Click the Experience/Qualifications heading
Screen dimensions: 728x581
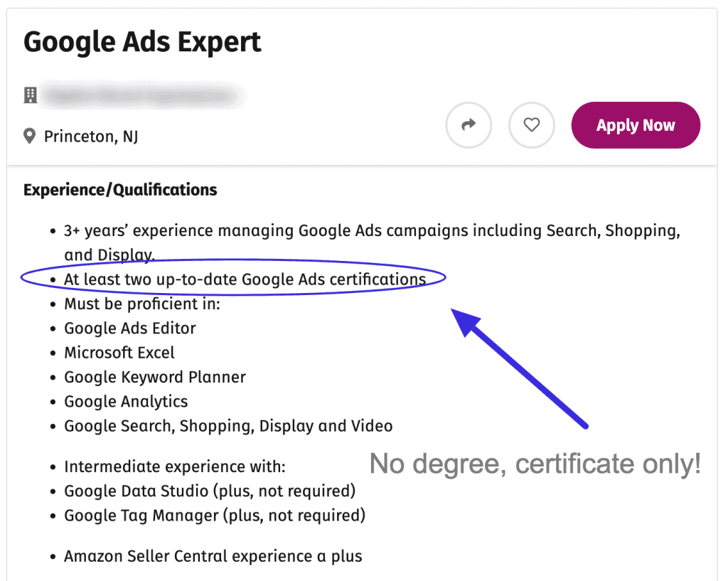tap(120, 190)
